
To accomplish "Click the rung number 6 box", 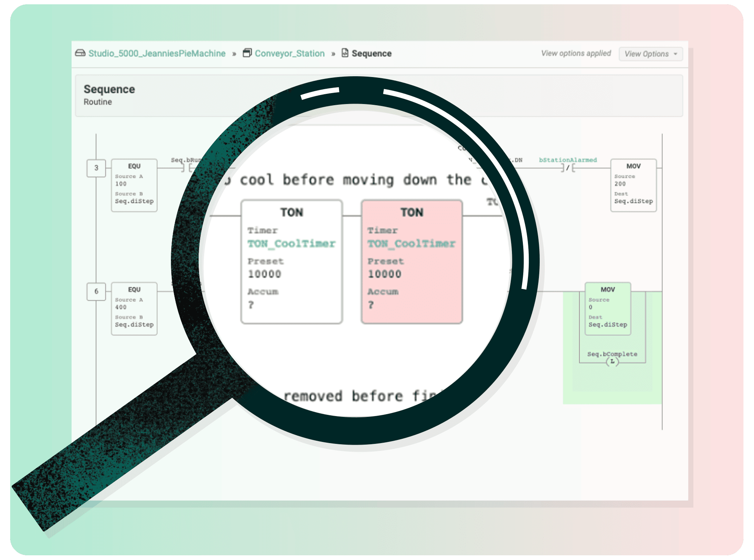I will [96, 292].
